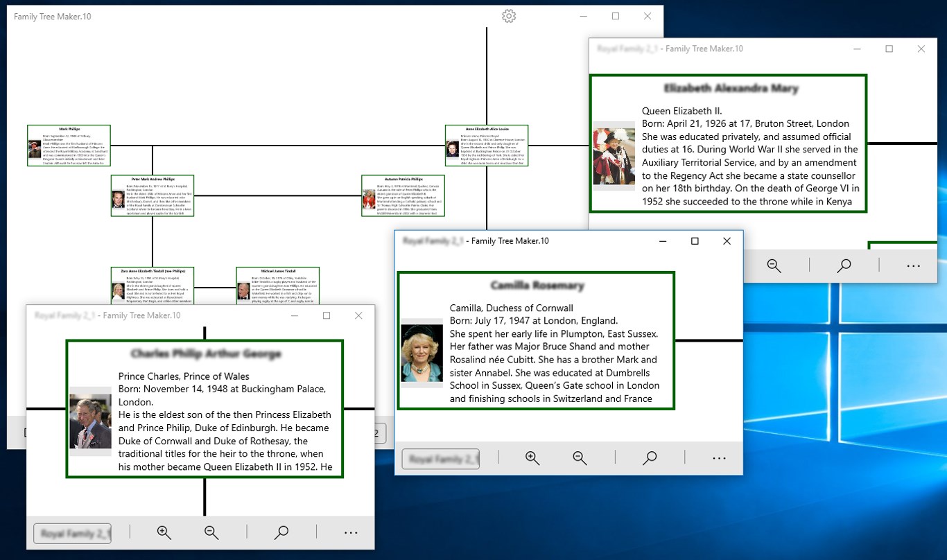Select zoom out in Elizabeth's window toolbar
This screenshot has width=947, height=560.
click(x=774, y=265)
